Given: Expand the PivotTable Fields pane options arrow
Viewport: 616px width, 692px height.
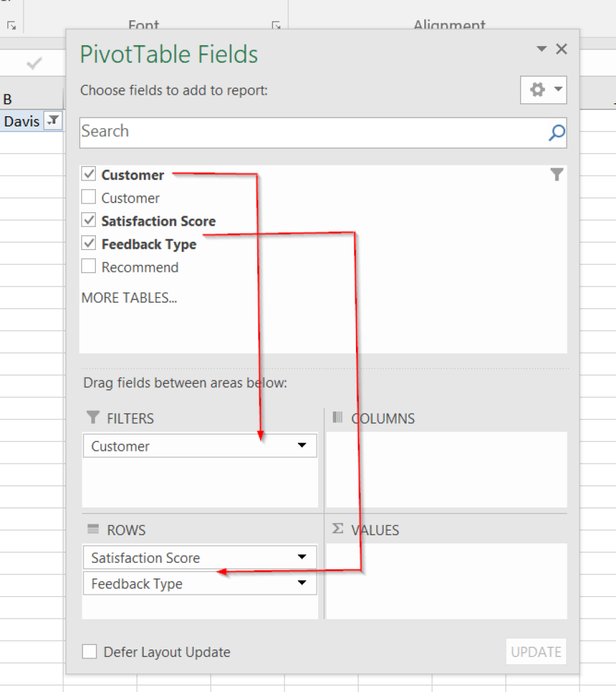Looking at the screenshot, I should pos(540,49).
